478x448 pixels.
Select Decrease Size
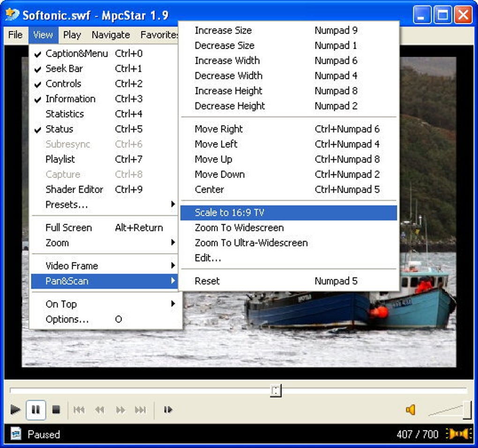pyautogui.click(x=289, y=45)
